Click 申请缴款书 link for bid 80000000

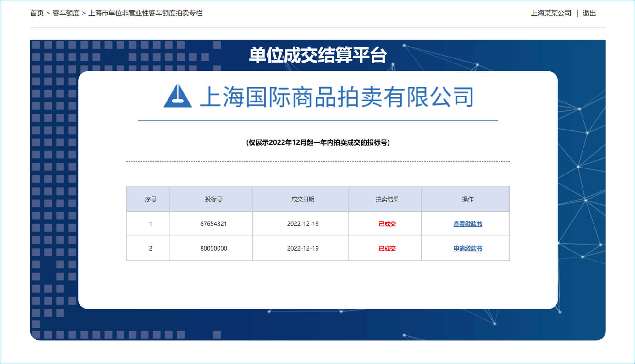pos(467,248)
